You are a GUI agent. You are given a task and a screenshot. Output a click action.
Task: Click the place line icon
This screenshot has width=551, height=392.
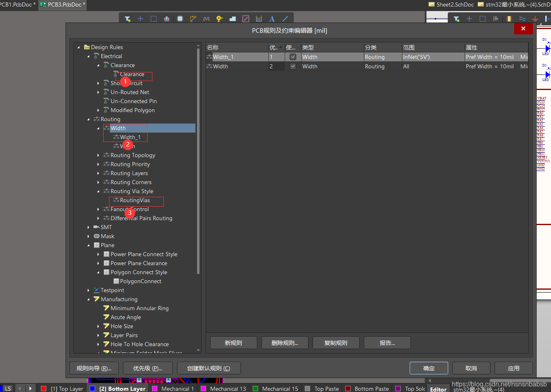point(286,19)
